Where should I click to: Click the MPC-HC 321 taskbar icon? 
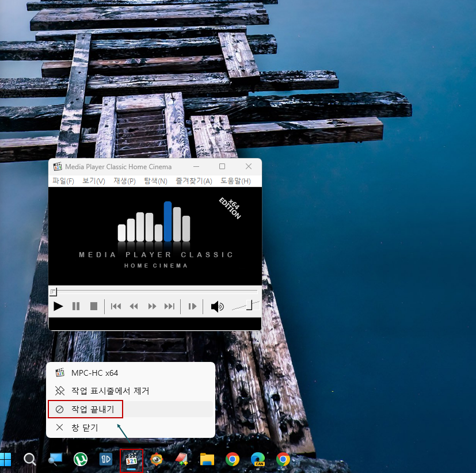pos(131,460)
